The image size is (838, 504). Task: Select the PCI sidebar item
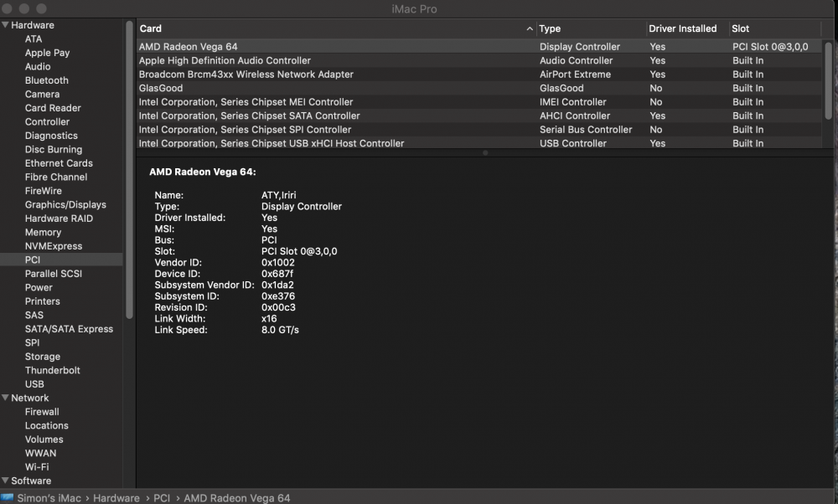(61, 260)
